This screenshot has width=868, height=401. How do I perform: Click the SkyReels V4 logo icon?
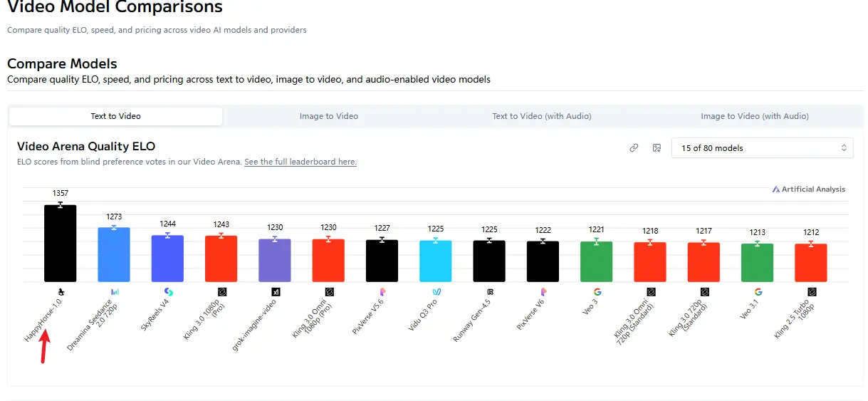click(168, 292)
